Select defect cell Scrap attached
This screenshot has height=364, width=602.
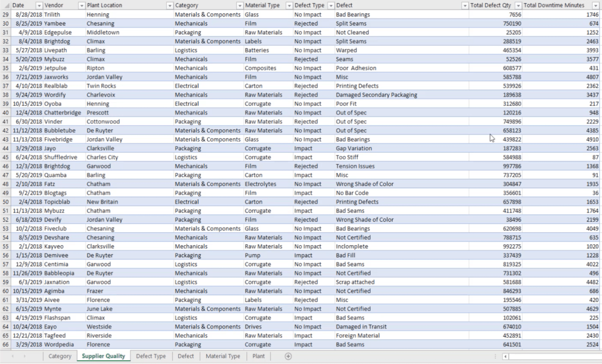click(401, 282)
